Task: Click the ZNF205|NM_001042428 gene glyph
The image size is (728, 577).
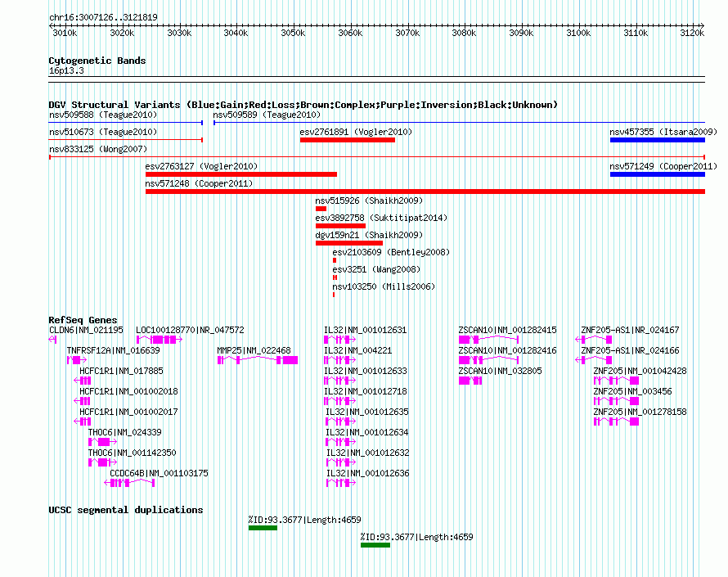Action: 617,381
